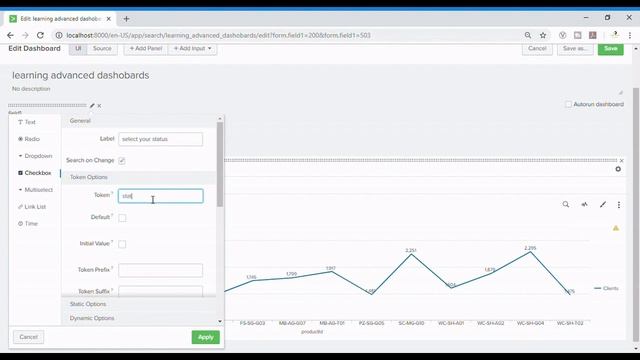Choose the Time input type
This screenshot has width=640, height=360.
[28, 224]
